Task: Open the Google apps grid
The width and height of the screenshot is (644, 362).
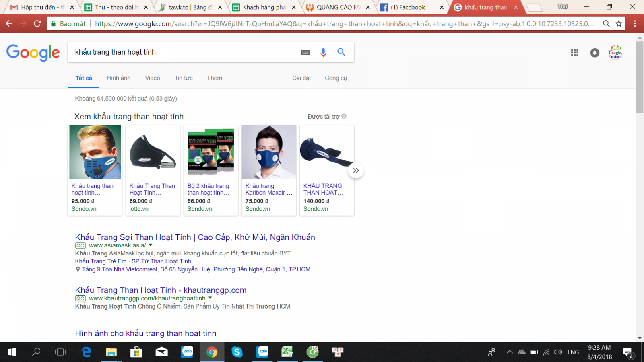Action: (x=574, y=53)
